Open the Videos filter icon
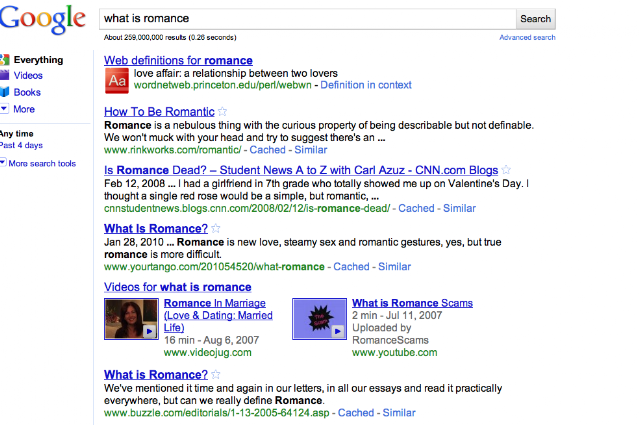This screenshot has width=640, height=425. 5,76
